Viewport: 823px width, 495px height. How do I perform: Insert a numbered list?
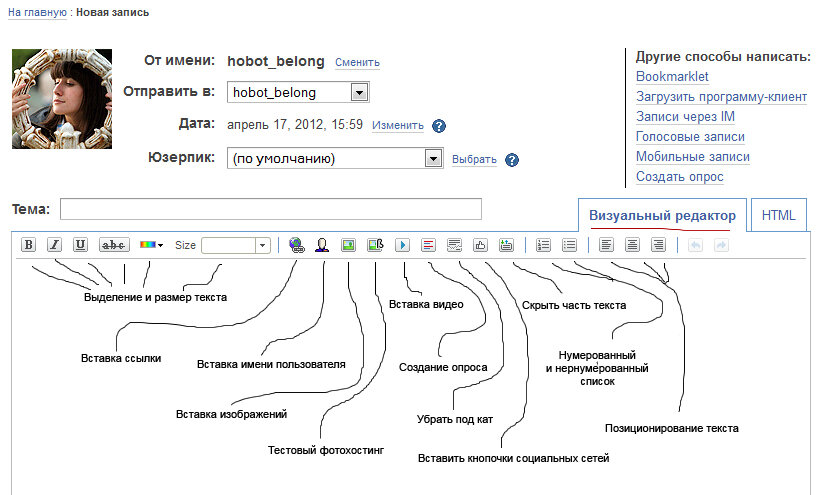coord(544,244)
